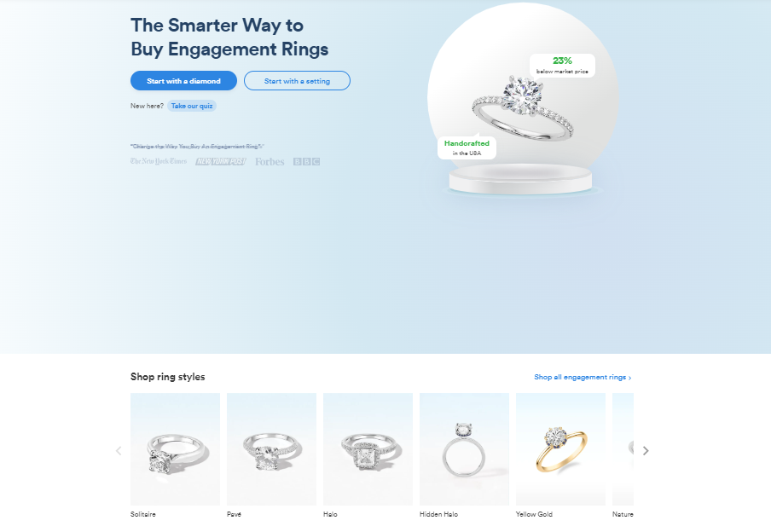Click the Handcrafted in the USA badge
This screenshot has width=771, height=532.
tap(467, 147)
